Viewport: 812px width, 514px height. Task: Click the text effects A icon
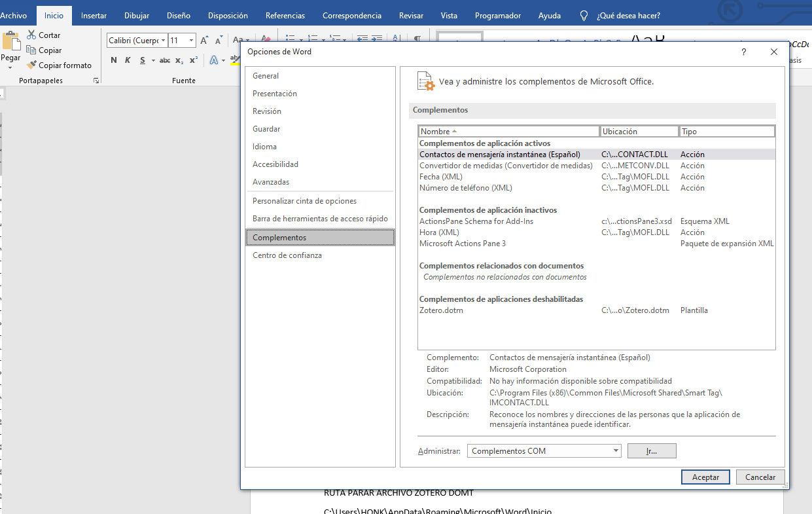click(x=213, y=60)
